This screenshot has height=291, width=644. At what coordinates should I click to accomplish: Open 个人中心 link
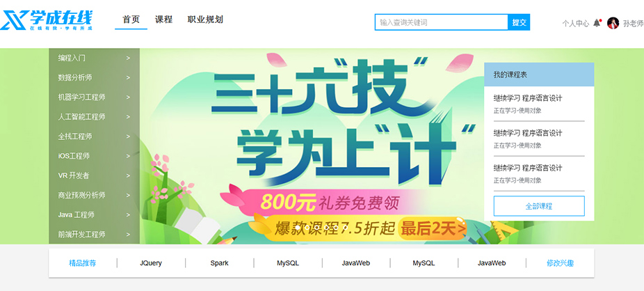pos(575,24)
